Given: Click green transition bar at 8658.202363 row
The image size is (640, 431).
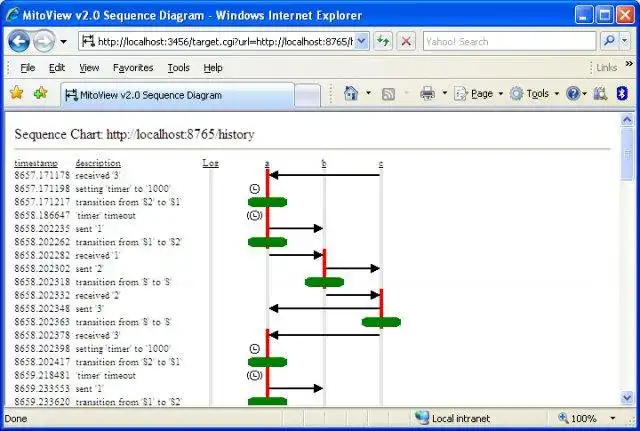Looking at the screenshot, I should [381, 322].
